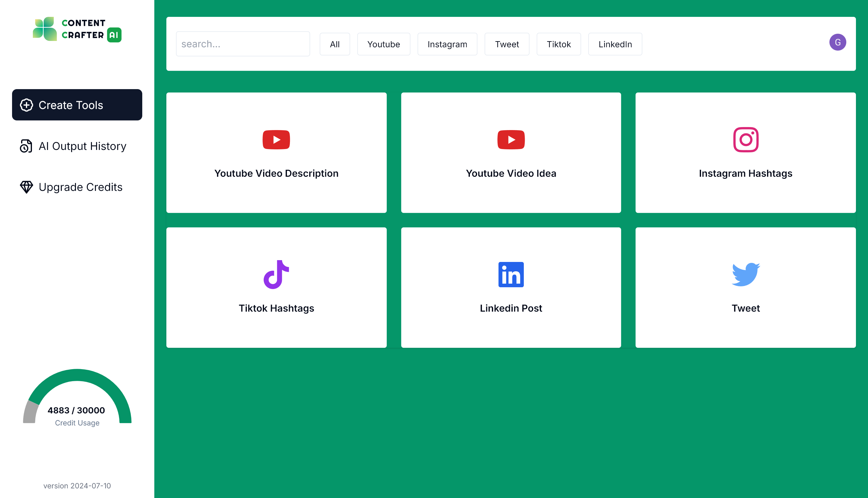Select the Tweet filter button
Viewport: 868px width, 498px height.
(507, 44)
